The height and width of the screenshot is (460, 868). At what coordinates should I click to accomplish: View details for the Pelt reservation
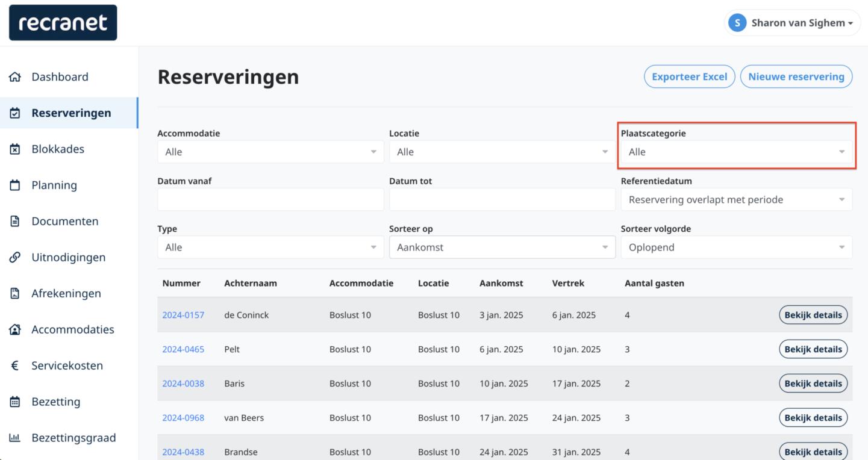click(813, 349)
